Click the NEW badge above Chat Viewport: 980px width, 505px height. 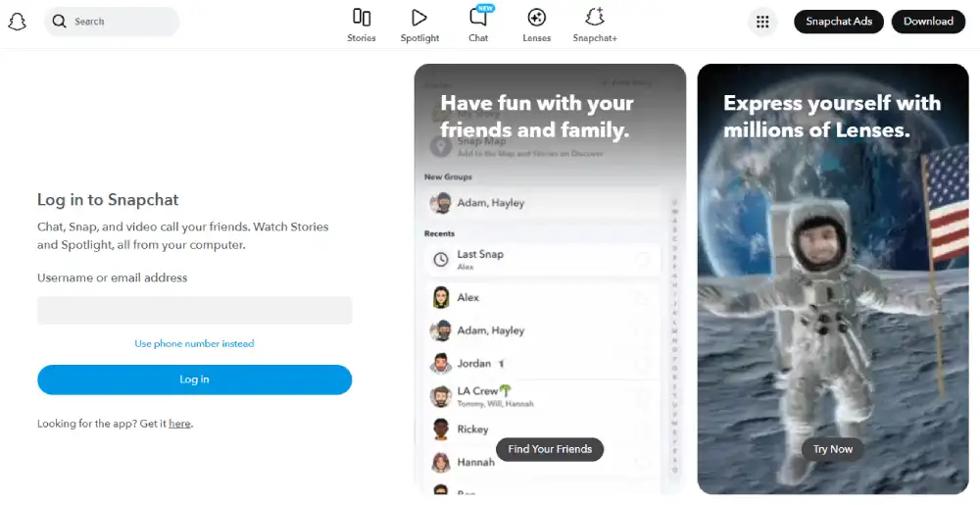485,8
